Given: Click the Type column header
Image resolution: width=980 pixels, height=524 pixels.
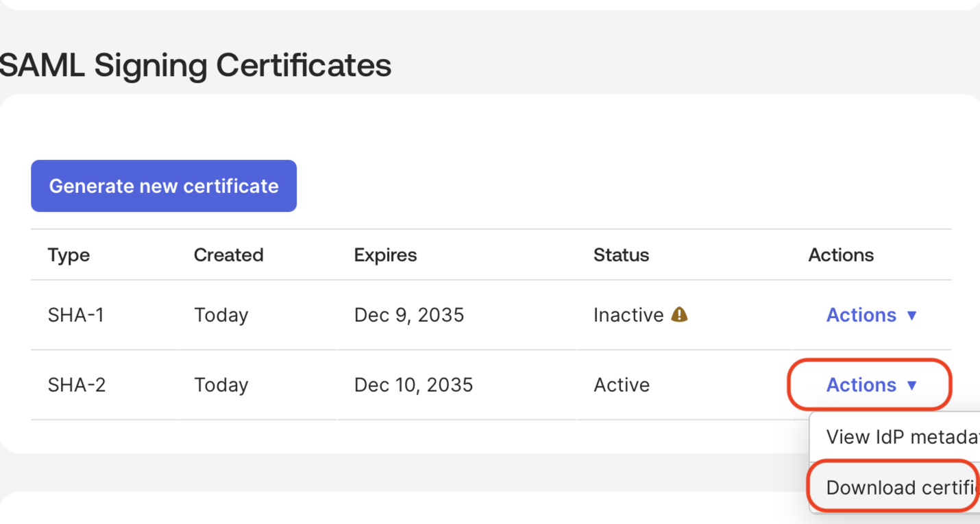Looking at the screenshot, I should (x=69, y=254).
